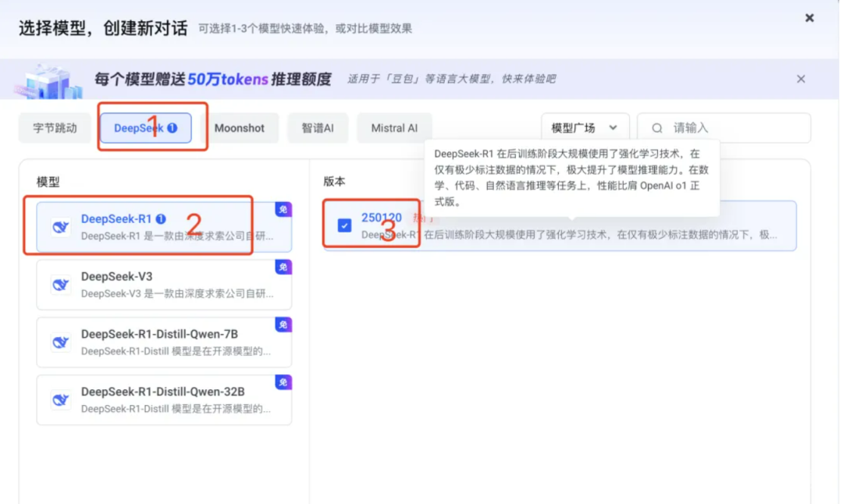Choose the DeepSeek-R1-Distill-Qwen-32B model
Viewport: 843px width, 504px height.
point(164,399)
